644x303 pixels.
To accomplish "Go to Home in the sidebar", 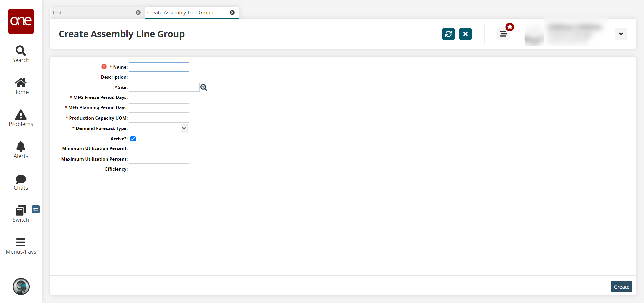I will point(21,86).
